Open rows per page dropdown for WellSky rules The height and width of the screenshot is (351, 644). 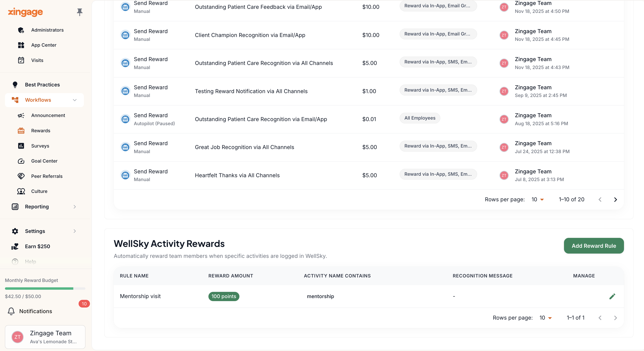pos(546,318)
